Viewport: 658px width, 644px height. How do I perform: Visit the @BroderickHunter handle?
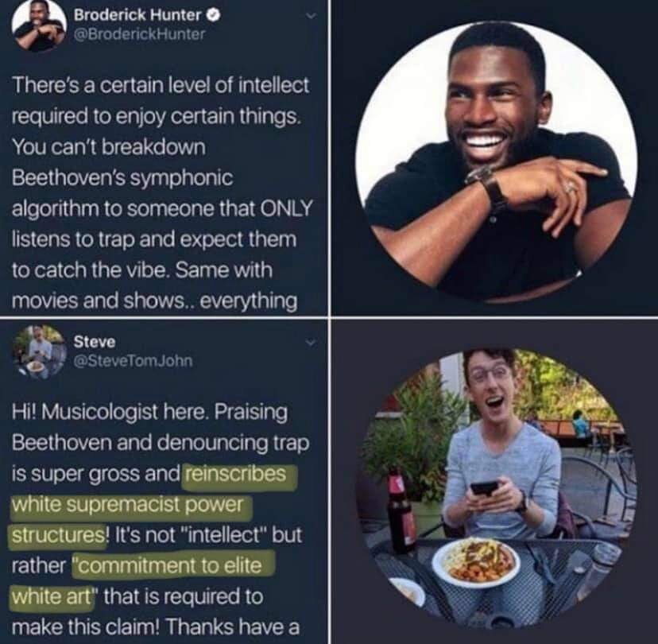pyautogui.click(x=140, y=34)
